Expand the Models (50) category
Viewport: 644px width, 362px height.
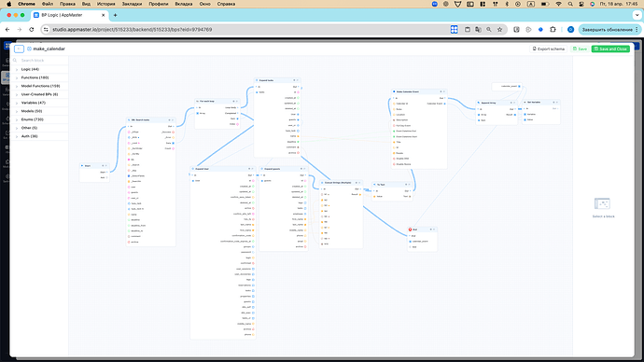pyautogui.click(x=40, y=111)
